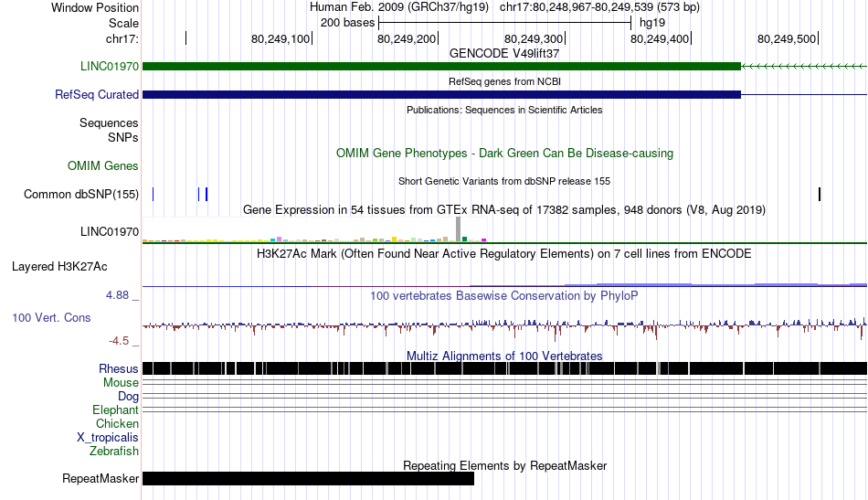Click the Repeating Elements by RepeatMasker title
The height and width of the screenshot is (500, 868).
point(504,465)
